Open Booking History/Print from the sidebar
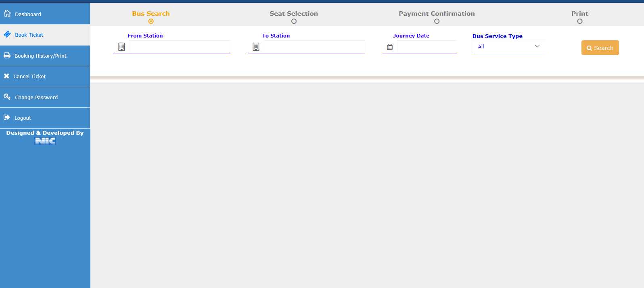 point(40,56)
